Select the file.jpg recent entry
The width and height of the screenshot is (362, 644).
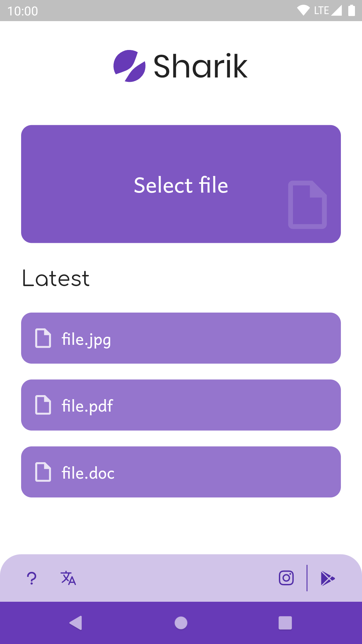(x=181, y=338)
